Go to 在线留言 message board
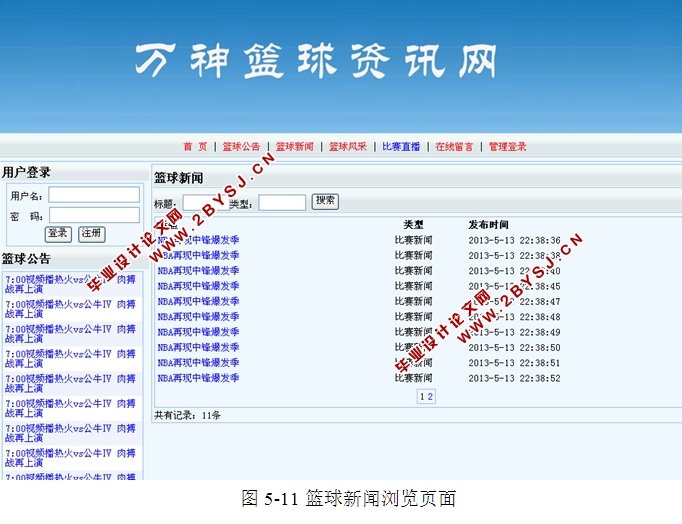The width and height of the screenshot is (682, 524). point(454,147)
